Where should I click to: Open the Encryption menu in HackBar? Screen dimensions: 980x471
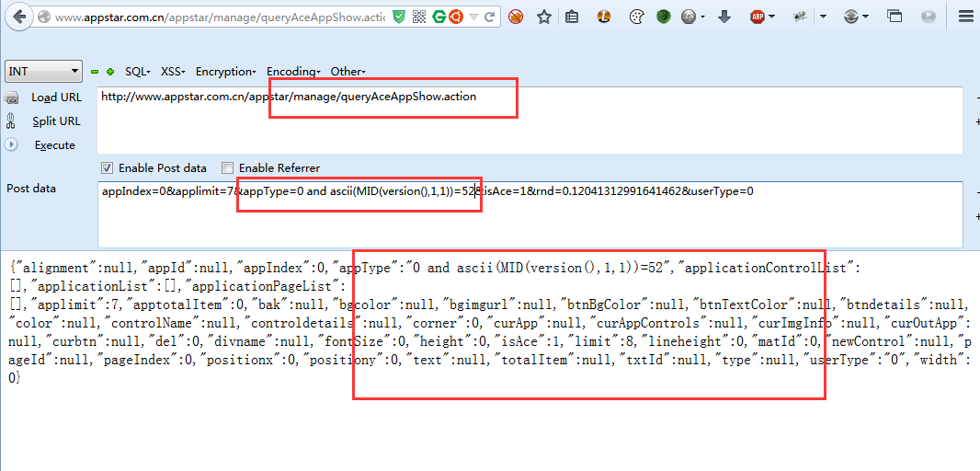225,72
